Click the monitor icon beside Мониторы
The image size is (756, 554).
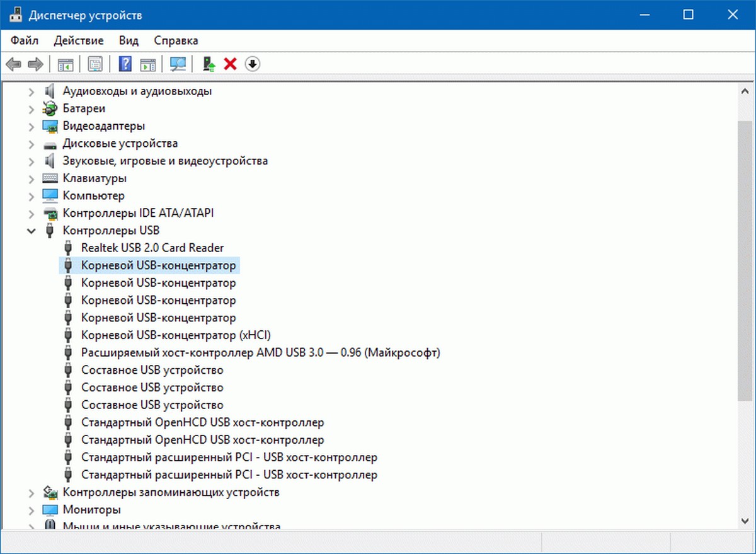50,509
